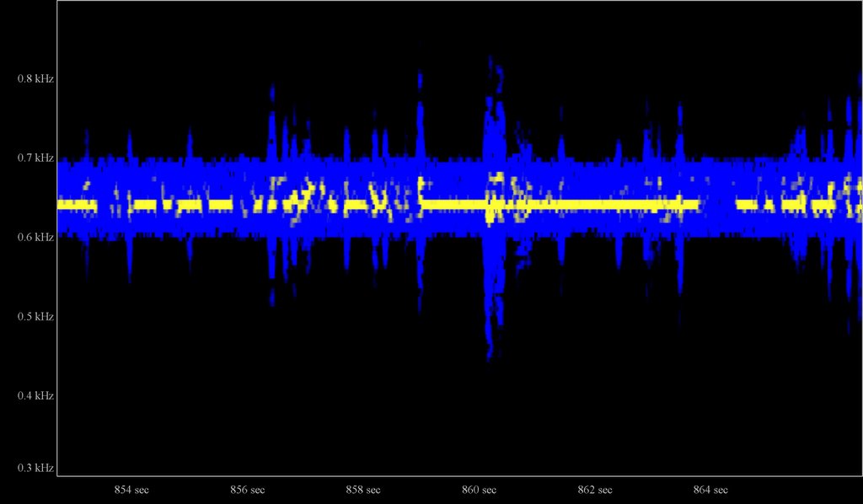Click the tall blue burst near 860 sec
863x504 pixels.
coord(494,208)
